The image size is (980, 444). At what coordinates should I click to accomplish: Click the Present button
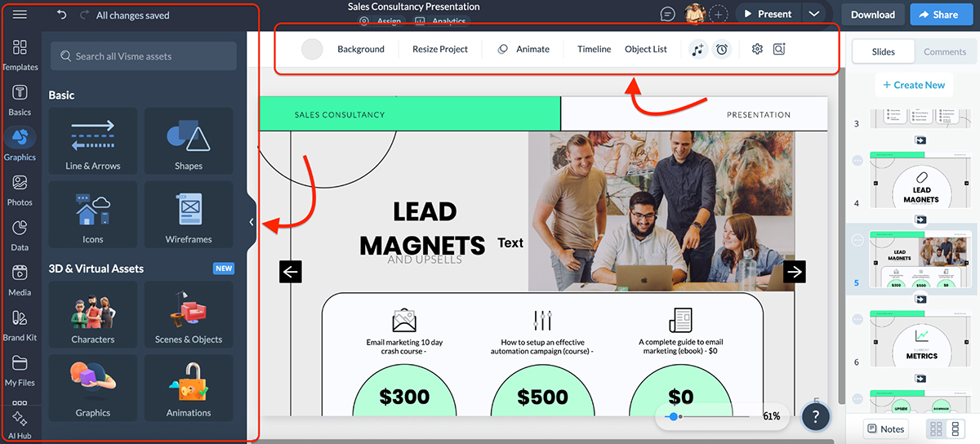tap(768, 14)
